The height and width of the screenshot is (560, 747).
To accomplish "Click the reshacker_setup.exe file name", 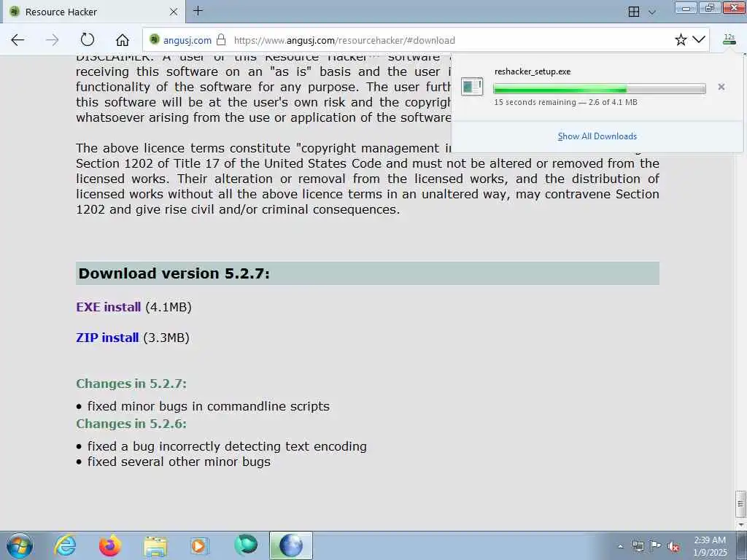I will [x=532, y=71].
